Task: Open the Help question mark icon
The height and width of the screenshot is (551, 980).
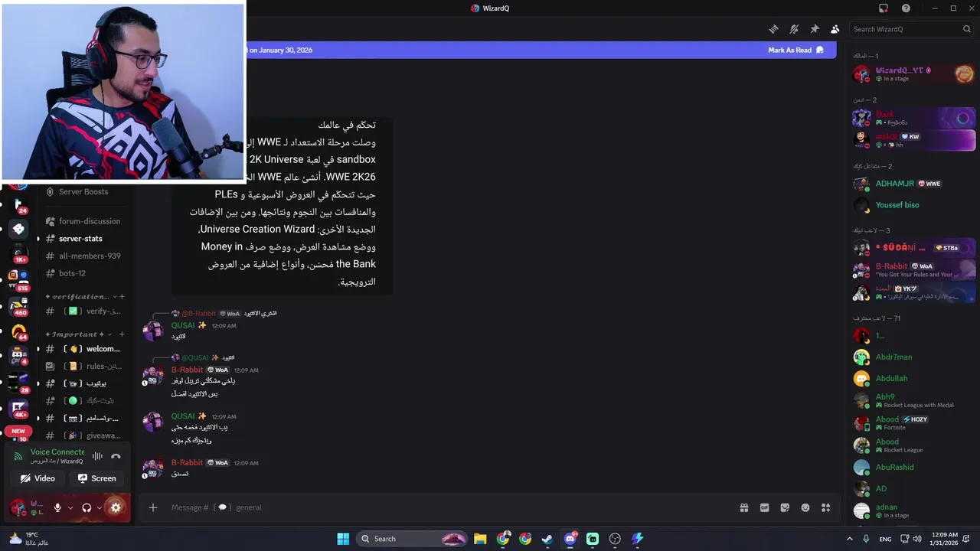Action: [906, 8]
